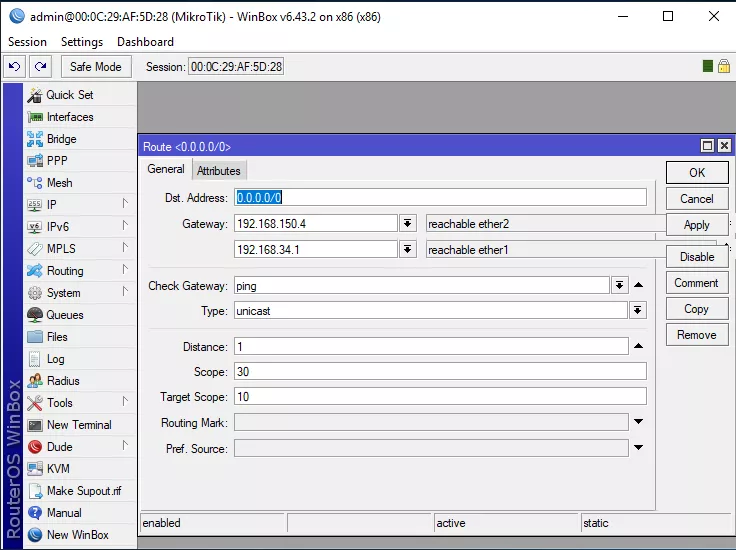This screenshot has width=736, height=550.
Task: Switch to the Attributes tab
Action: click(x=219, y=171)
